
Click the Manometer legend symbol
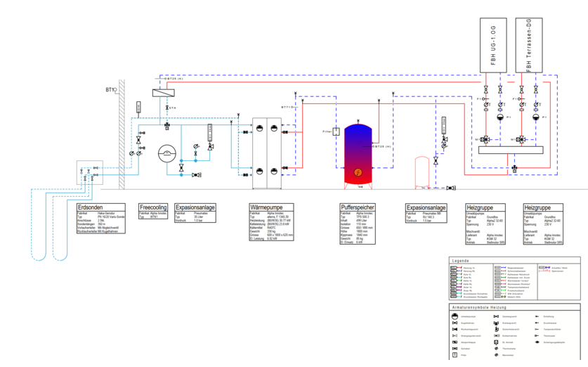496,354
